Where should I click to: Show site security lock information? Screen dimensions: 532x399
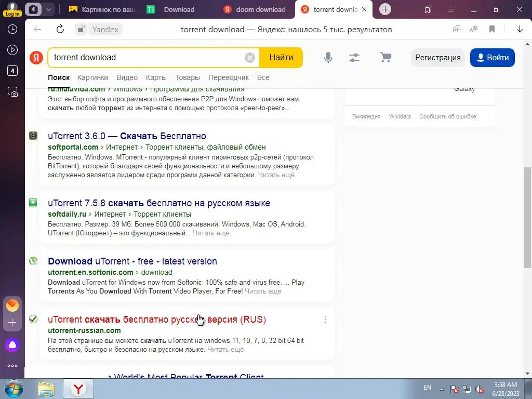(x=81, y=30)
